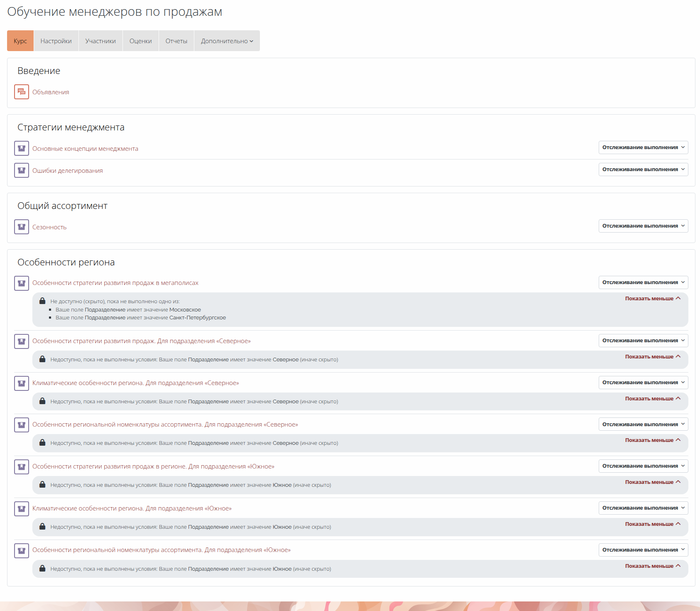Click the icon beside Основные концепции менеджмента
700x611 pixels.
pyautogui.click(x=22, y=148)
